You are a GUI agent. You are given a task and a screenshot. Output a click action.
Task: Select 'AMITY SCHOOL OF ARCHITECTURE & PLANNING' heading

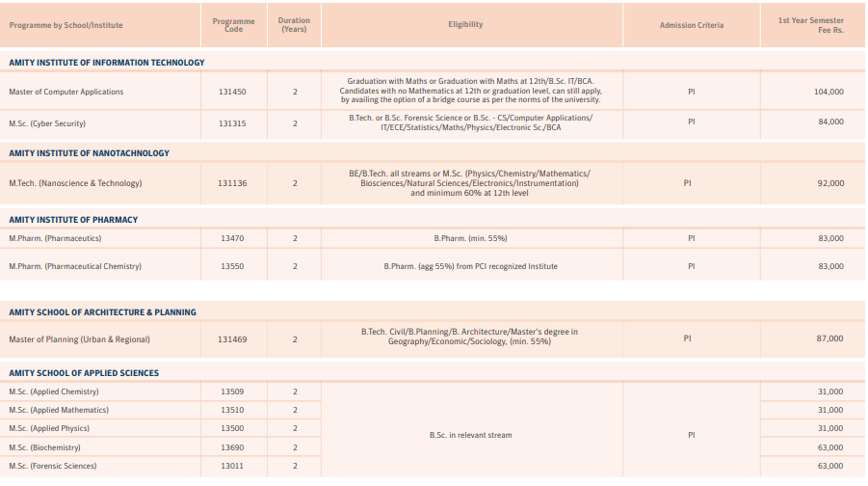pos(102,312)
